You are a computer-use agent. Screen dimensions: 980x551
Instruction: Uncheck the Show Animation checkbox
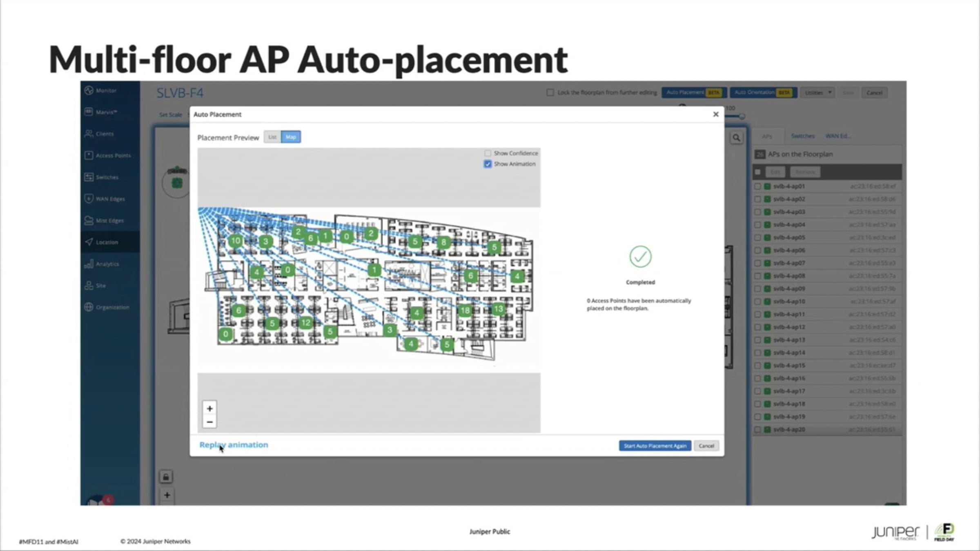(x=488, y=164)
